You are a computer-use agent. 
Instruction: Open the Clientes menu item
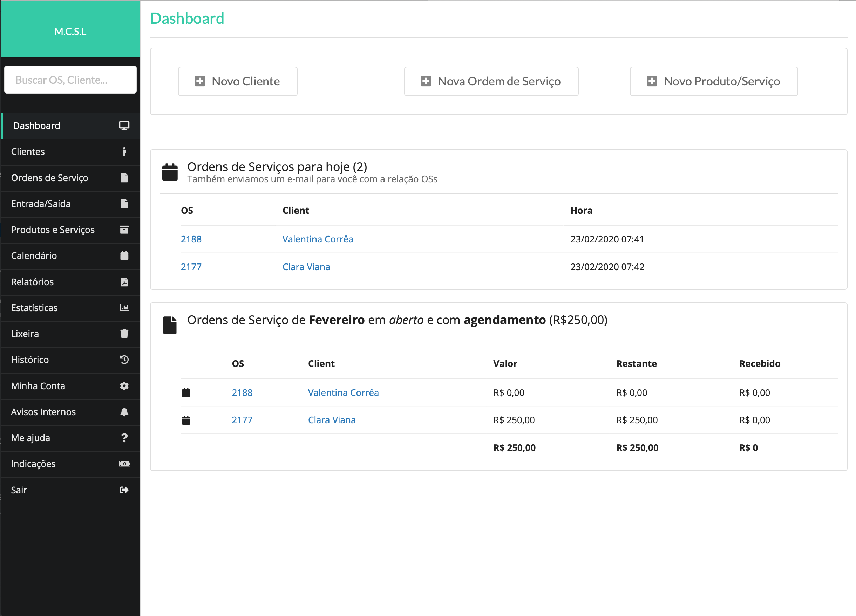70,152
